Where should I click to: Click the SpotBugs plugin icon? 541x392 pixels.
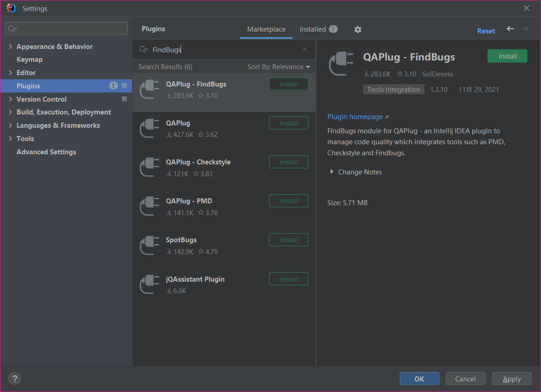[x=149, y=245]
